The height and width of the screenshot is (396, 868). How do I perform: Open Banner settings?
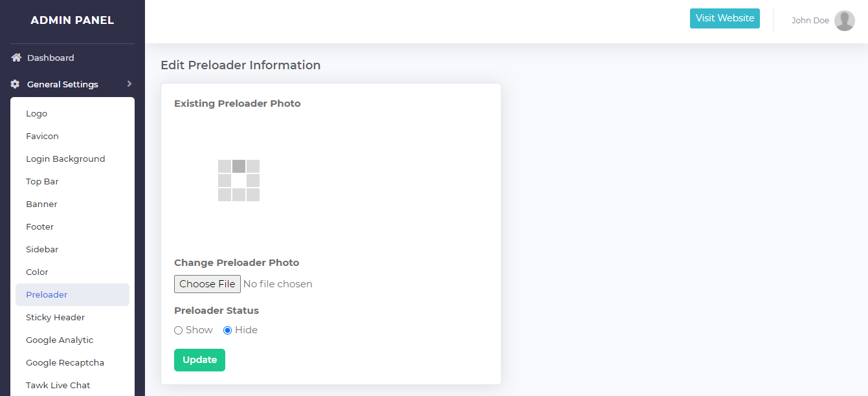pos(41,204)
